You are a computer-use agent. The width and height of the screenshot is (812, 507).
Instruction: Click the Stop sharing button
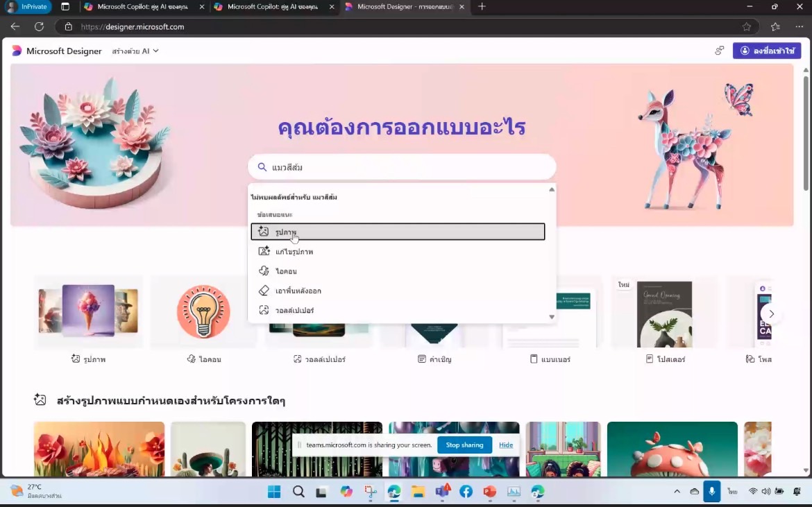click(x=464, y=445)
